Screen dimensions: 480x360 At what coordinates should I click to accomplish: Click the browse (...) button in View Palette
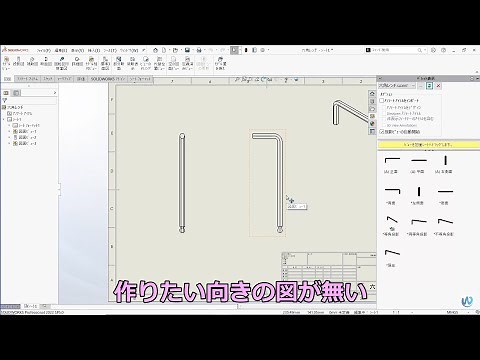coord(421,86)
